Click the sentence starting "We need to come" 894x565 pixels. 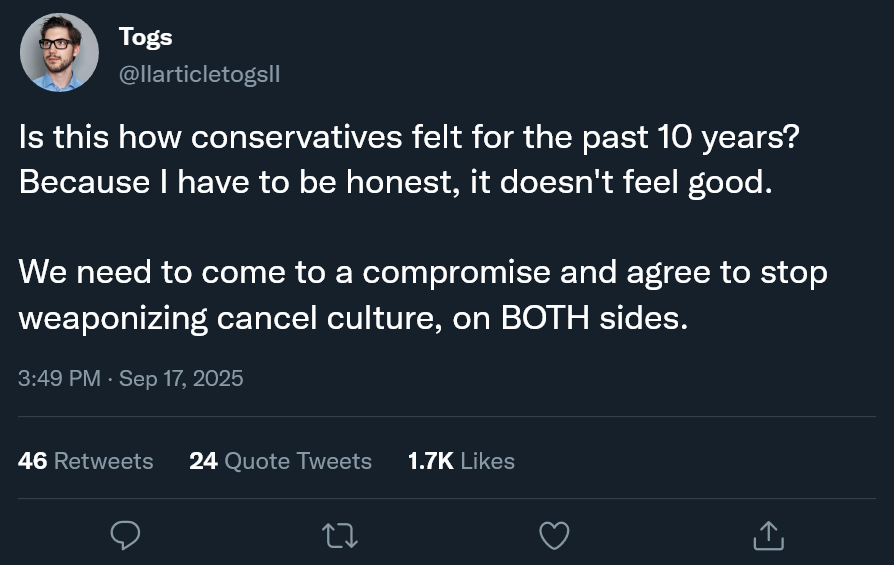pyautogui.click(x=422, y=272)
